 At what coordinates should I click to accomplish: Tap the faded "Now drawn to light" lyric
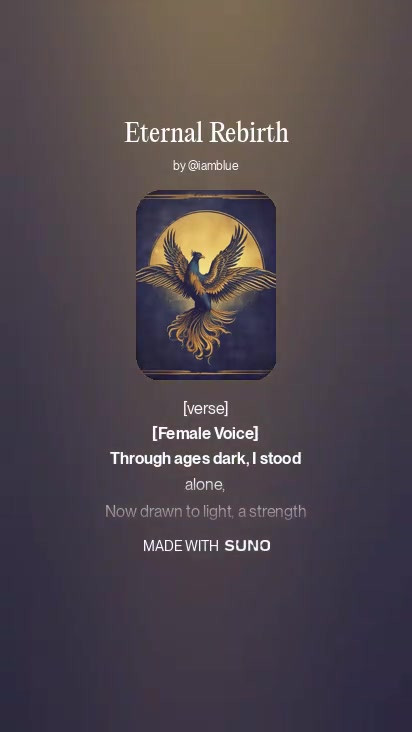point(206,512)
